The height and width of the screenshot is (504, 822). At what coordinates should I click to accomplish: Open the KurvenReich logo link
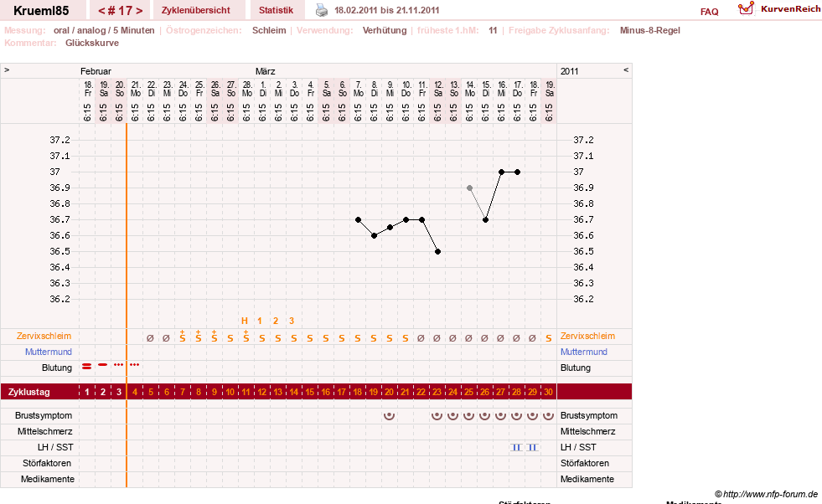coord(779,9)
